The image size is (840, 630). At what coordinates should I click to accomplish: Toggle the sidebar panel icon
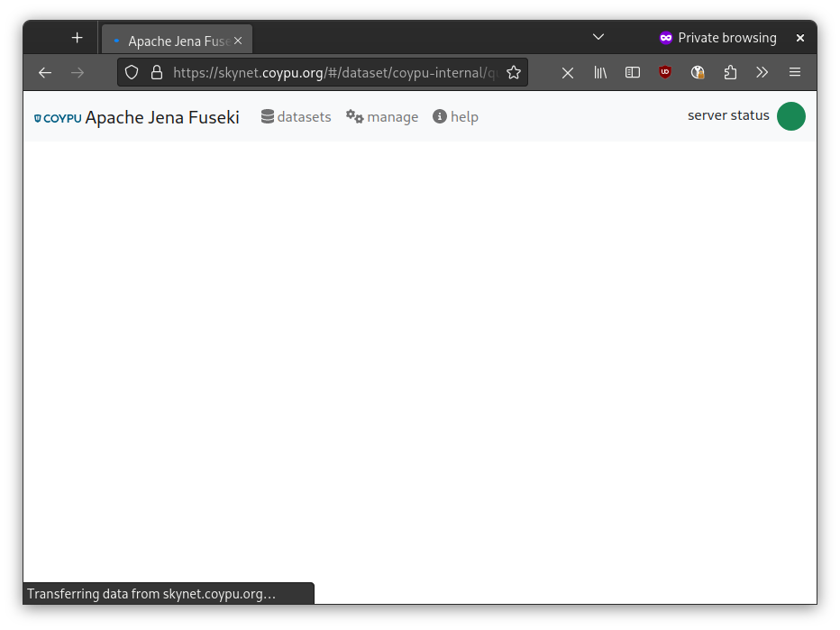tap(633, 72)
